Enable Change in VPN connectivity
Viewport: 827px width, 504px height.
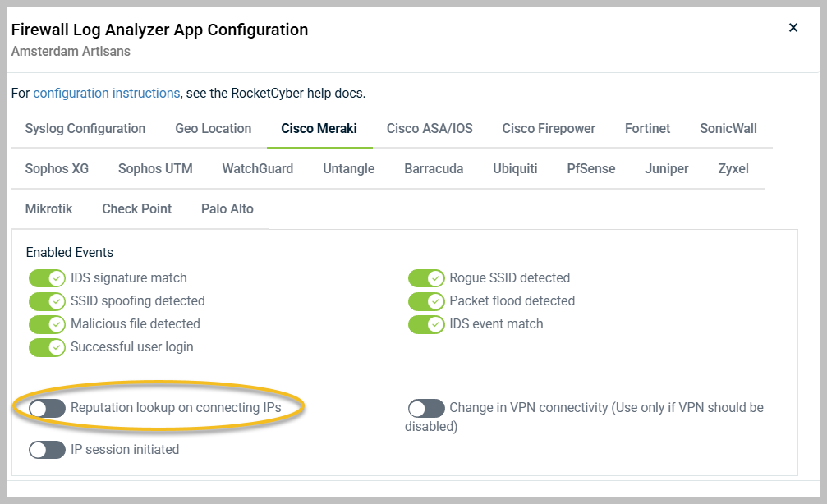coord(425,407)
